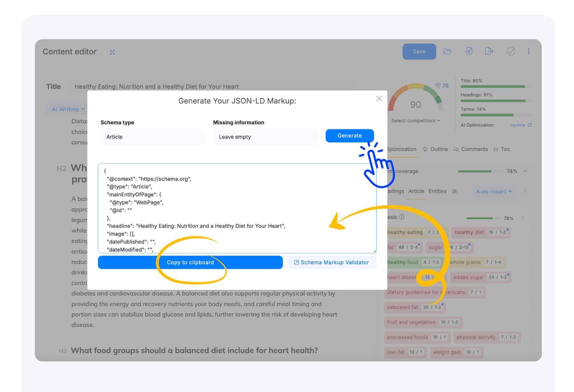574x392 pixels.
Task: Click the Outline lightbulb icon
Action: [x=425, y=149]
